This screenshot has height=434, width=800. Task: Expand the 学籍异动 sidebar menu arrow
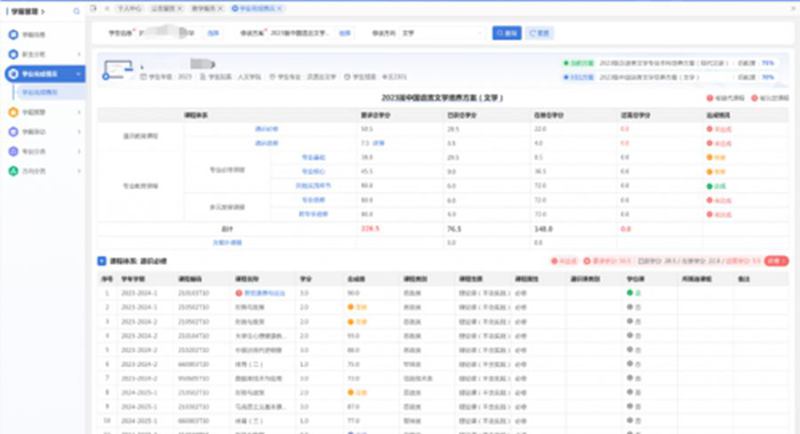tap(80, 132)
